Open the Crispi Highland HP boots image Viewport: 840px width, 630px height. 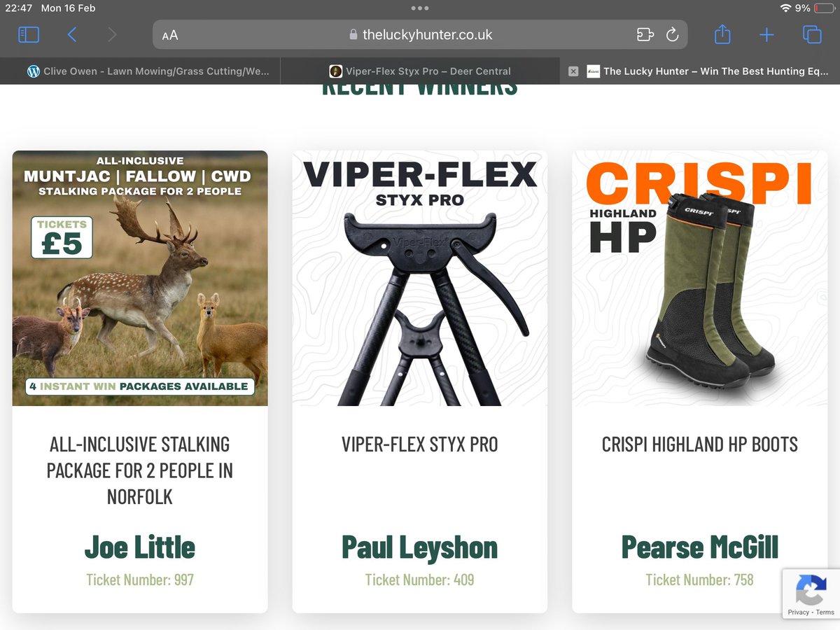(x=700, y=278)
